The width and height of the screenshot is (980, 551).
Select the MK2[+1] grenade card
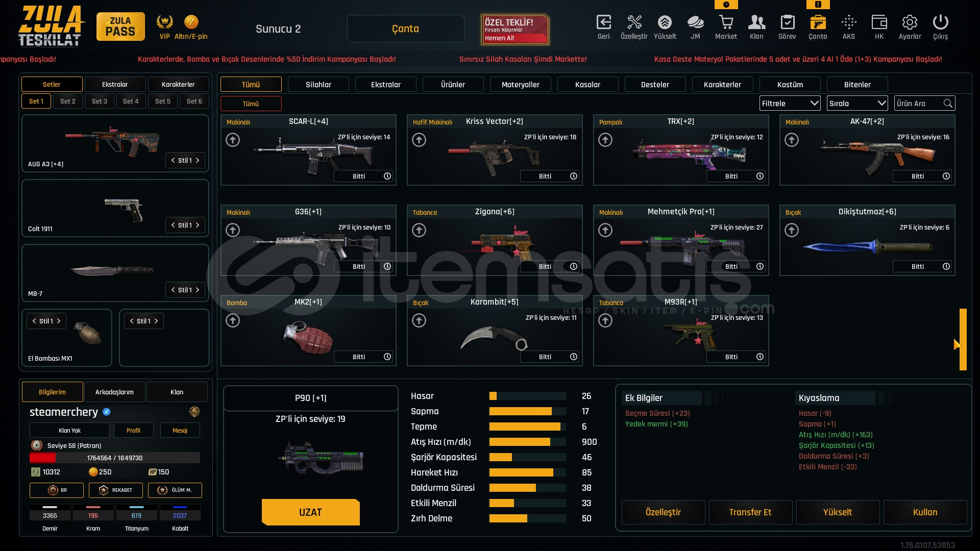point(308,331)
